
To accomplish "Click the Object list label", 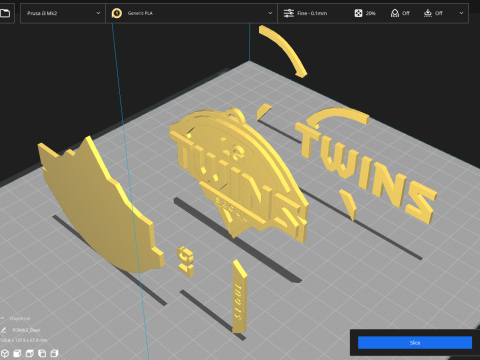I will 20,319.
